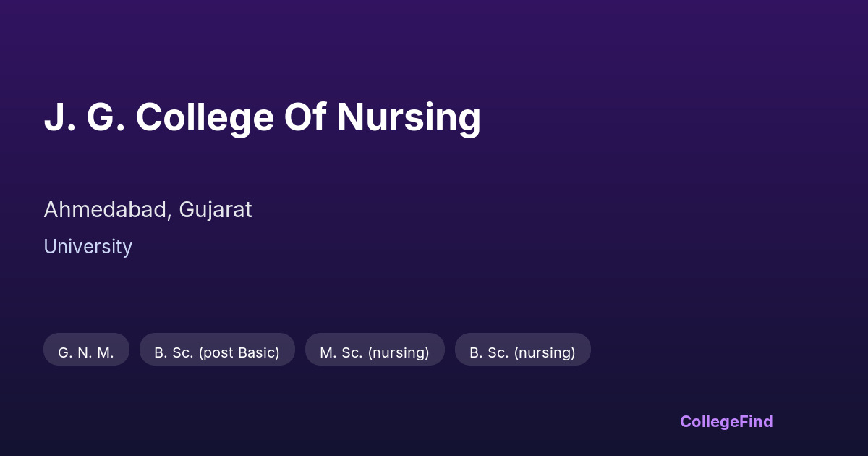Viewport: 868px width, 456px height.
Task: Click the J. G. College Of Nursing title
Action: coord(262,117)
